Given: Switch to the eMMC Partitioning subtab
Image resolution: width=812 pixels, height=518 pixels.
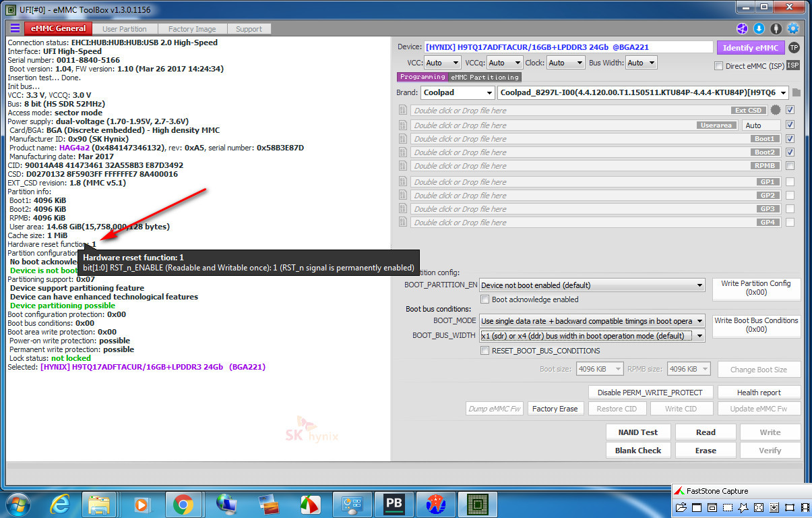Looking at the screenshot, I should (485, 77).
